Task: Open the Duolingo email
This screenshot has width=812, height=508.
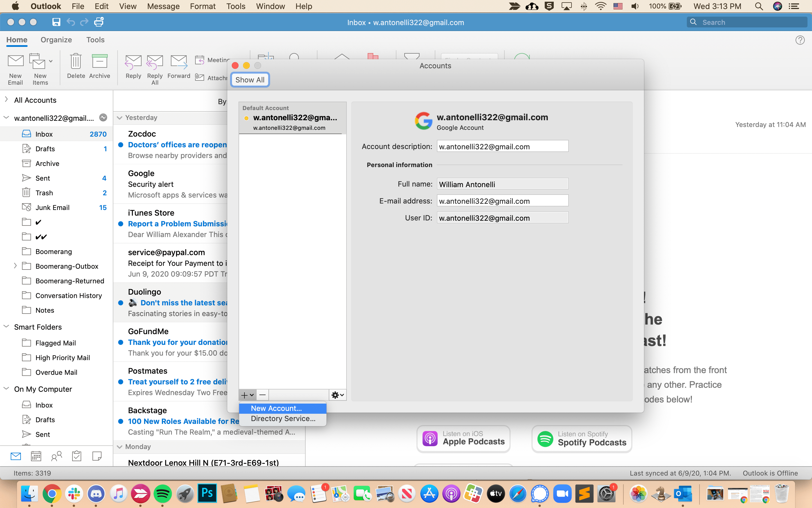Action: [x=171, y=302]
